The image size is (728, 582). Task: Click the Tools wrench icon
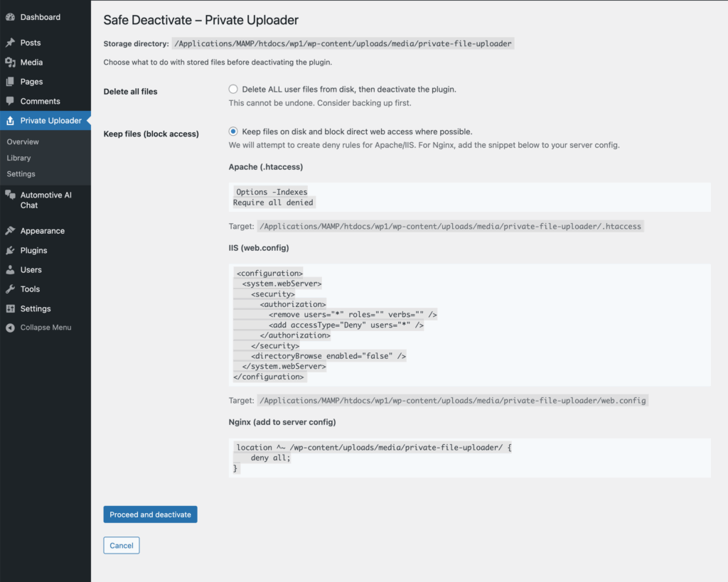pyautogui.click(x=10, y=289)
